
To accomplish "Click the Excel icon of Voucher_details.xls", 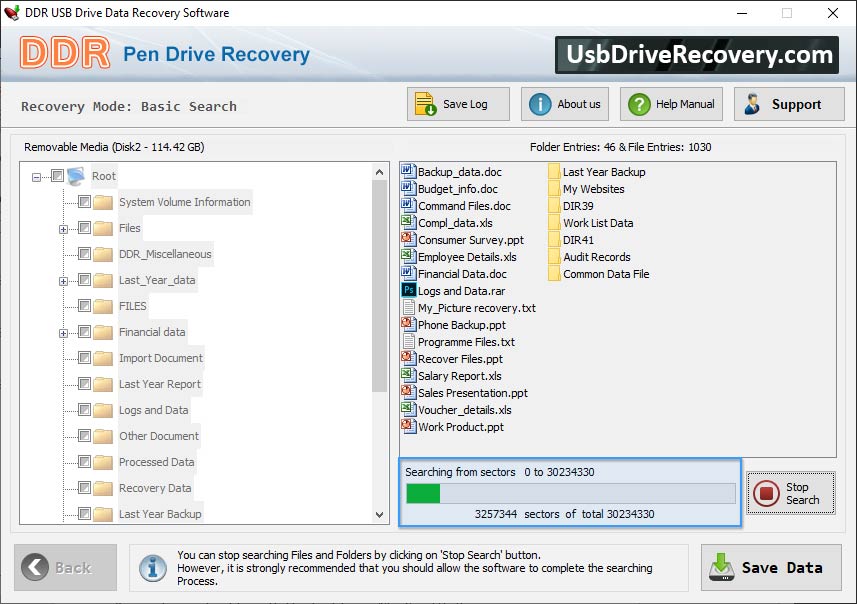I will pos(409,409).
